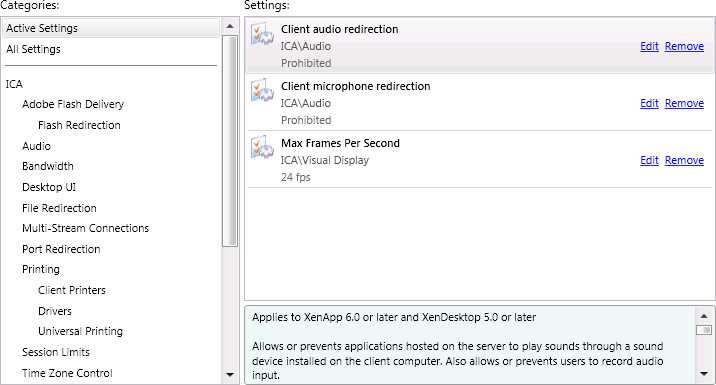
Task: Click Prohibited under Client microphone redirection
Action: coord(306,121)
